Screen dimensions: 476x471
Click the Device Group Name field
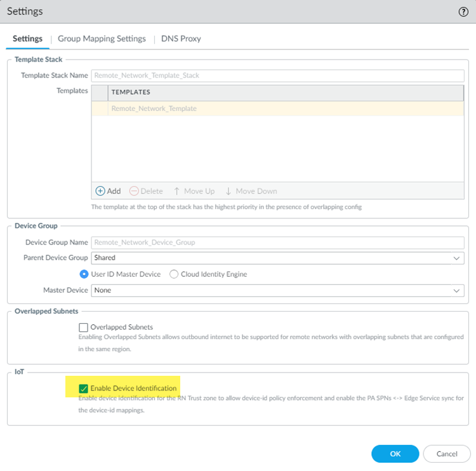(x=277, y=242)
